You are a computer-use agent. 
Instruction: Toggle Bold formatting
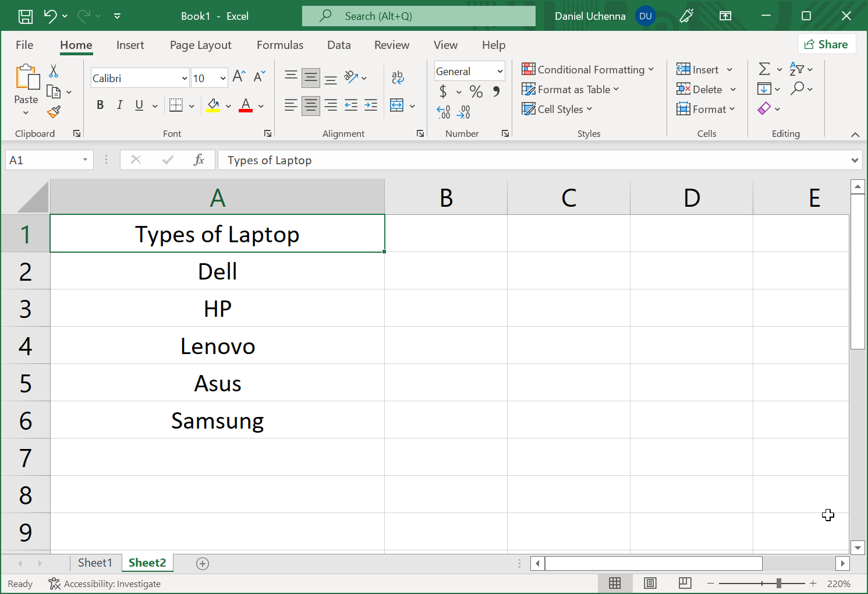tap(100, 105)
